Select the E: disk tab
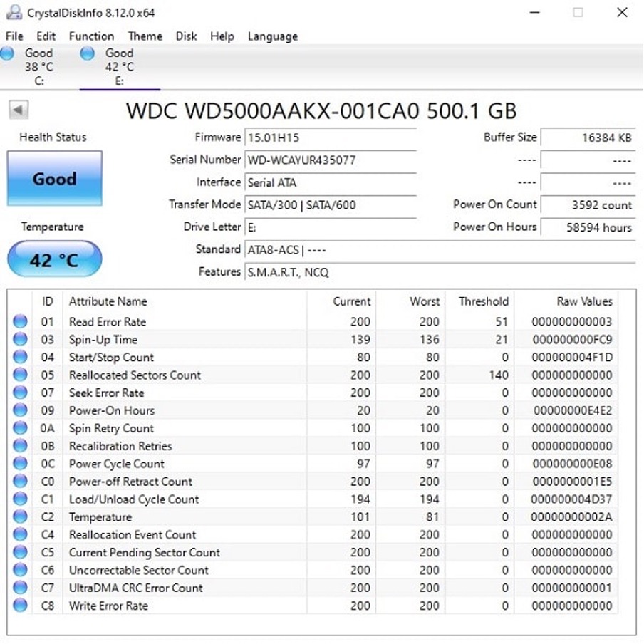Screen dimensions: 644x644 pos(120,66)
